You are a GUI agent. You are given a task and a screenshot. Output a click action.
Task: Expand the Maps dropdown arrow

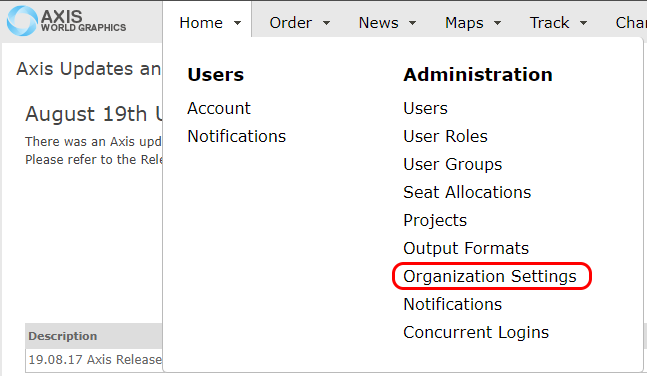click(497, 23)
